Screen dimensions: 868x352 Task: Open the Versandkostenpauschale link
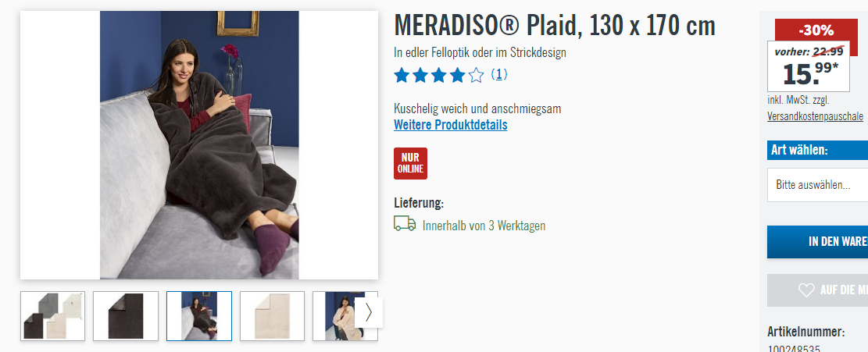click(x=815, y=116)
